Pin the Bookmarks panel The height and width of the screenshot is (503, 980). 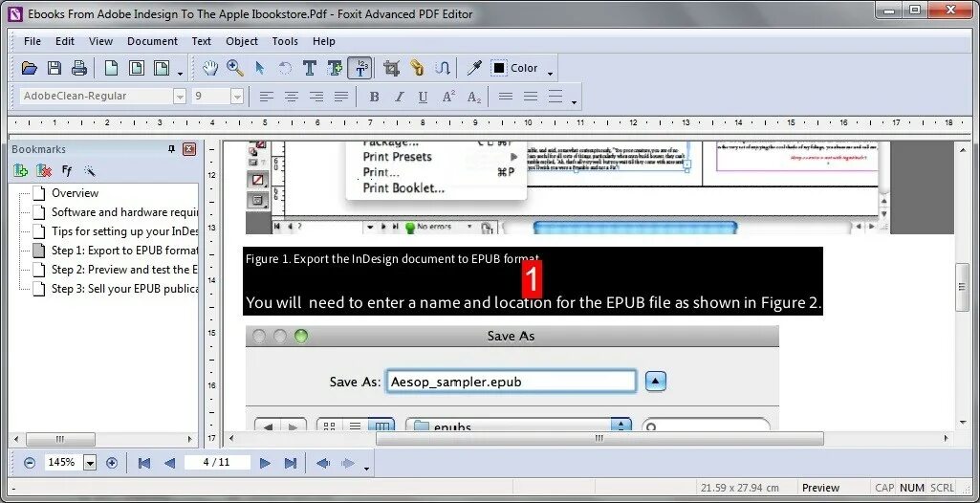pos(172,149)
